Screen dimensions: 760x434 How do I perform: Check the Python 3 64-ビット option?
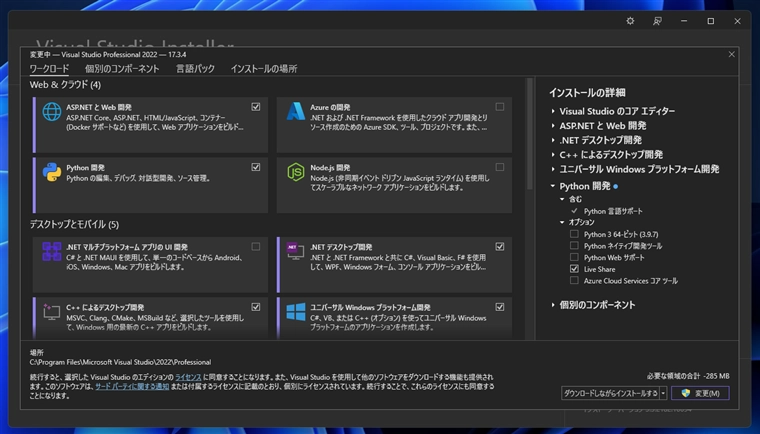coord(574,234)
